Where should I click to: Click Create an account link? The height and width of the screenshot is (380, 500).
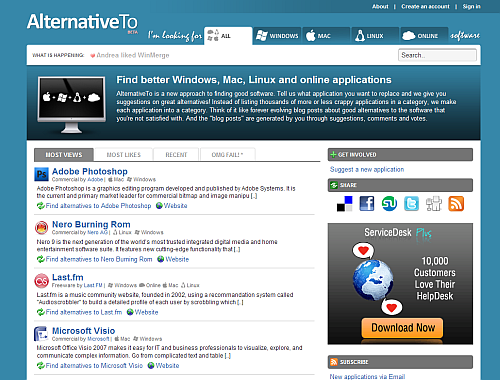tap(425, 6)
